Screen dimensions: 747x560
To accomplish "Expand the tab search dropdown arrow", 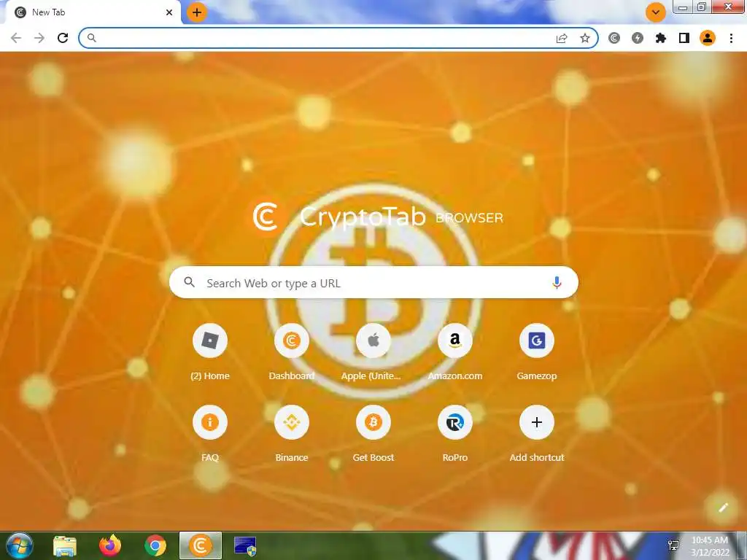I will (x=656, y=12).
